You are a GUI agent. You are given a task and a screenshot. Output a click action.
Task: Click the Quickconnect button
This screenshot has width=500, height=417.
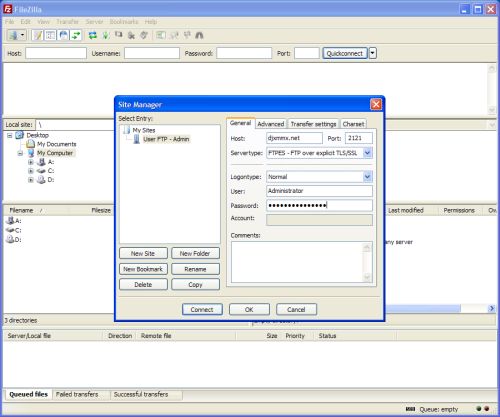tap(345, 53)
